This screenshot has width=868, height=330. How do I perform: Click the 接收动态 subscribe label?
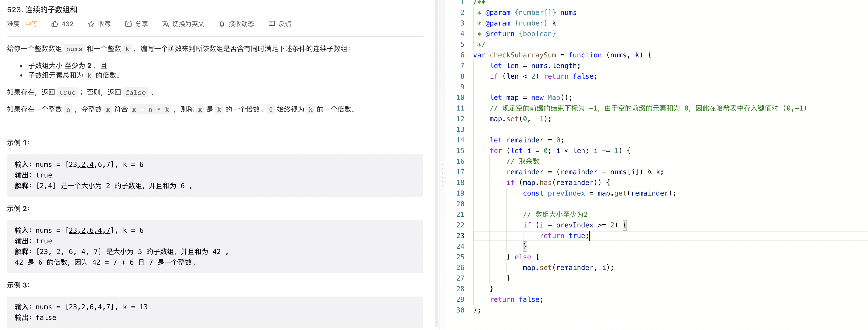click(241, 24)
